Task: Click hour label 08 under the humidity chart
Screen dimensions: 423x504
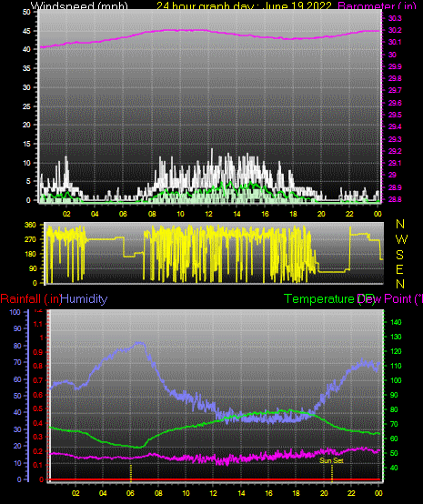Action: coord(158,493)
